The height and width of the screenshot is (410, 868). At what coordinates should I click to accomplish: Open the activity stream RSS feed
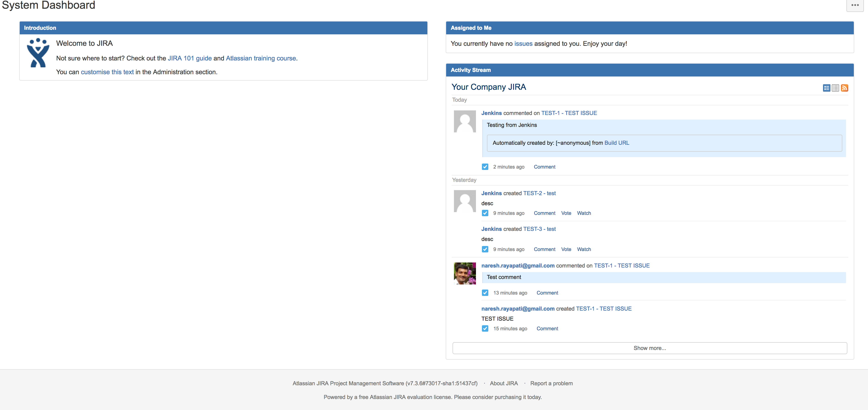click(844, 88)
